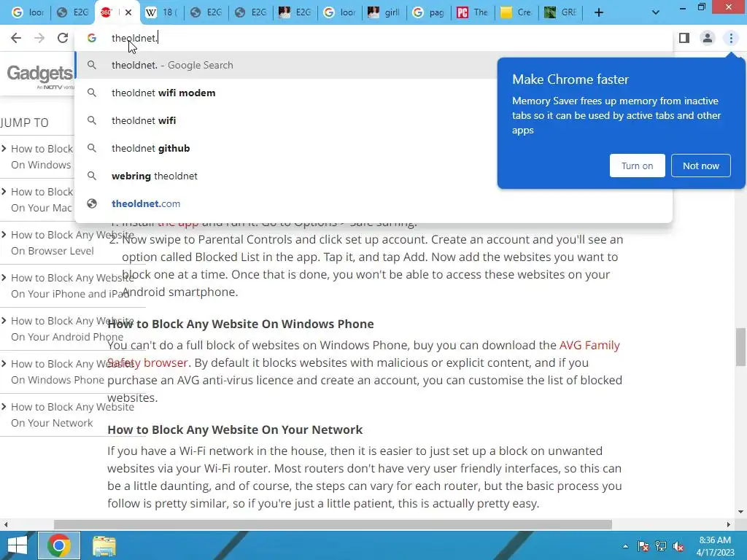Image resolution: width=747 pixels, height=560 pixels.
Task: Open the Windows Start button
Action: (18, 545)
